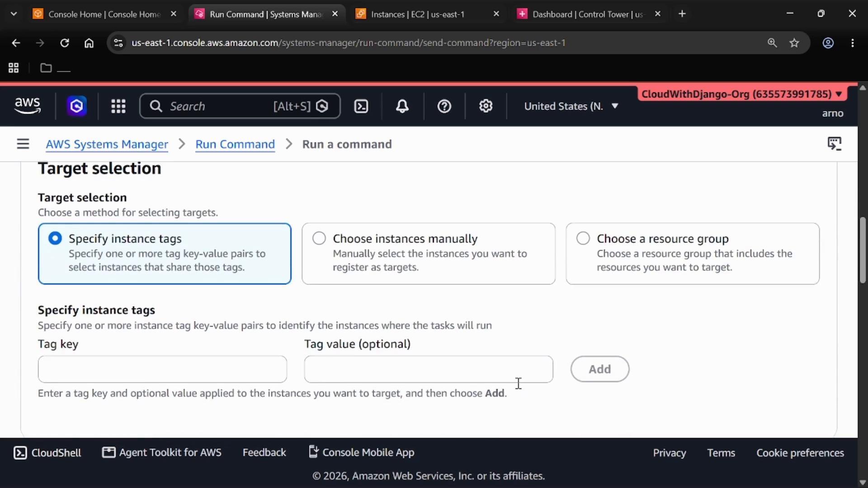Open the CloudWithDjango-Org account menu
This screenshot has width=868, height=488.
pyautogui.click(x=742, y=94)
